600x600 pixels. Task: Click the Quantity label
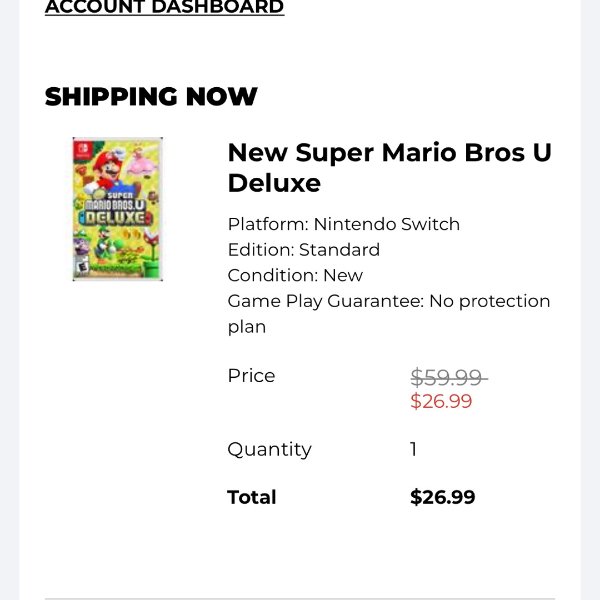(x=269, y=450)
